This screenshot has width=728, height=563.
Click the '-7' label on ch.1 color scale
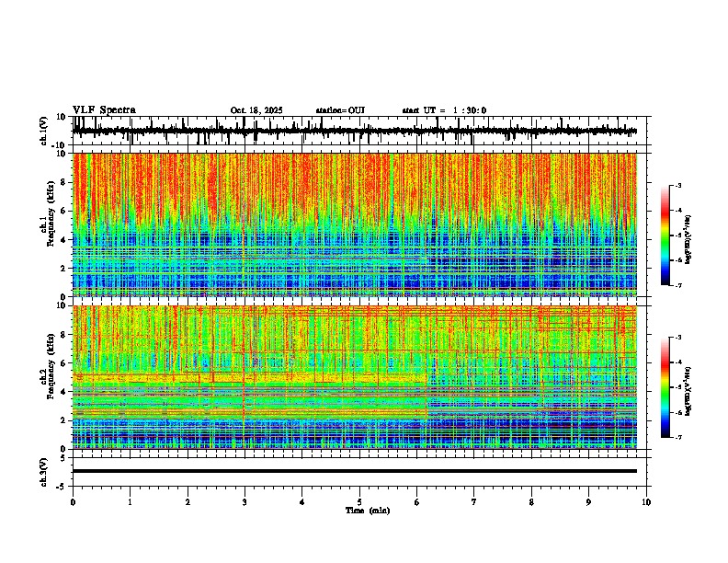[677, 285]
